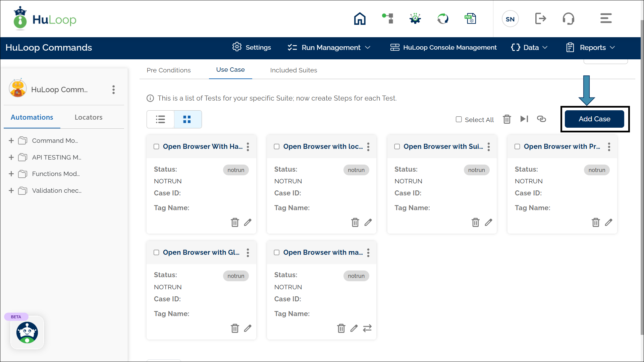Click the Home icon in top bar
This screenshot has width=644, height=362.
click(x=360, y=19)
